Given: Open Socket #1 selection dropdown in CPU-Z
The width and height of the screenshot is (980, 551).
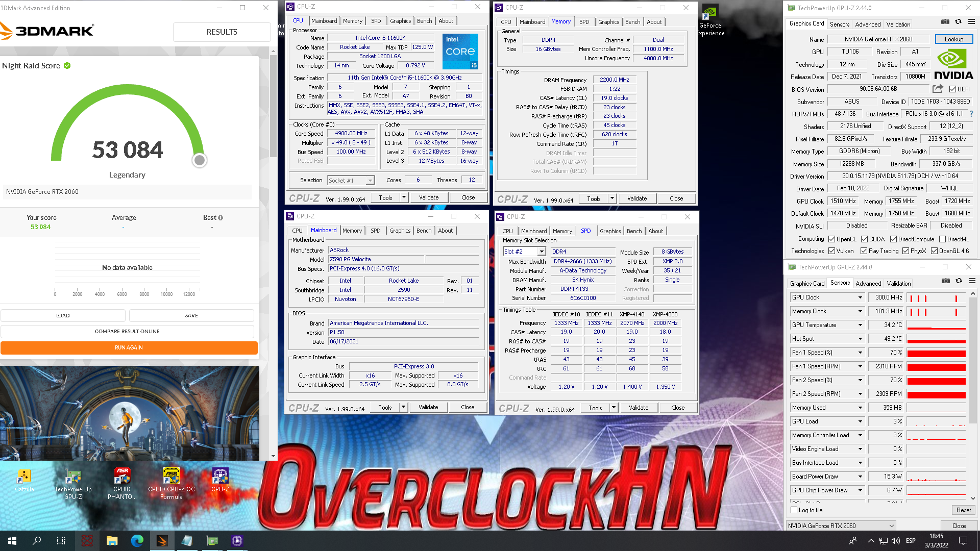Looking at the screenshot, I should pyautogui.click(x=370, y=181).
